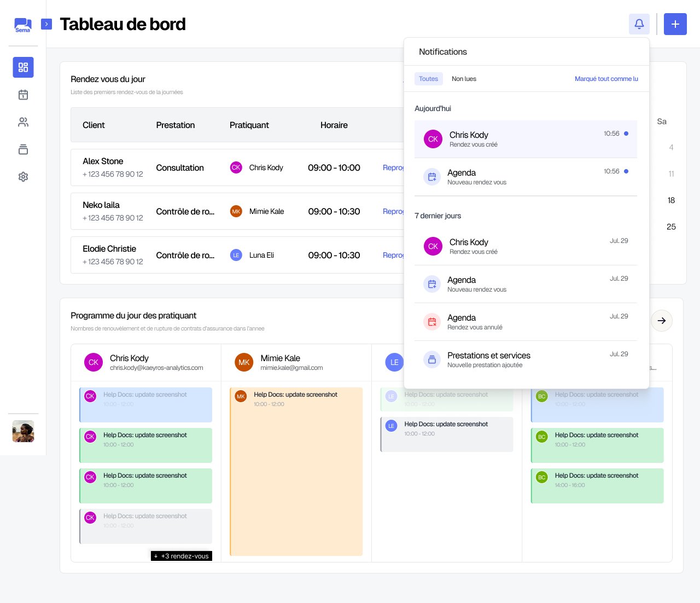This screenshot has width=700, height=603.
Task: Open the calendar icon in sidebar
Action: point(23,95)
